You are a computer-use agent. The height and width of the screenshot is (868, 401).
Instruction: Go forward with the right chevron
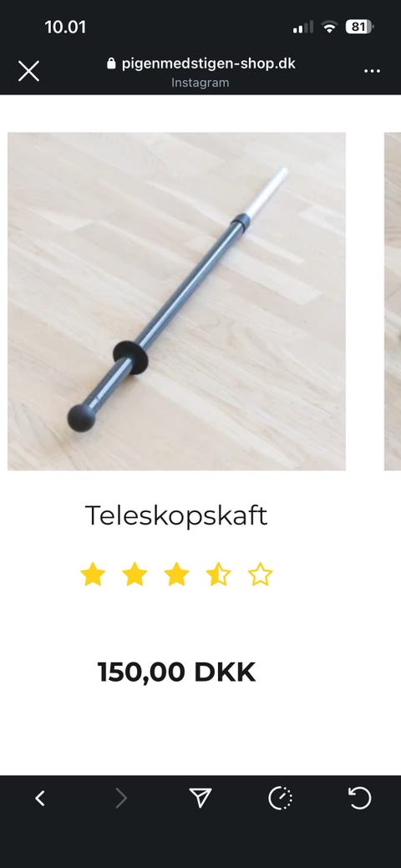click(121, 799)
